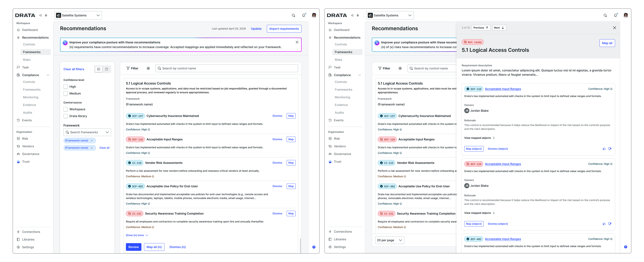
Task: Click Map all in detail panel
Action: coord(607,43)
